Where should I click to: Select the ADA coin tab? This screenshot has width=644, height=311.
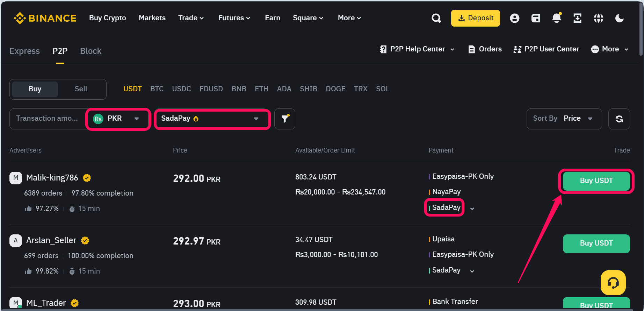[284, 89]
